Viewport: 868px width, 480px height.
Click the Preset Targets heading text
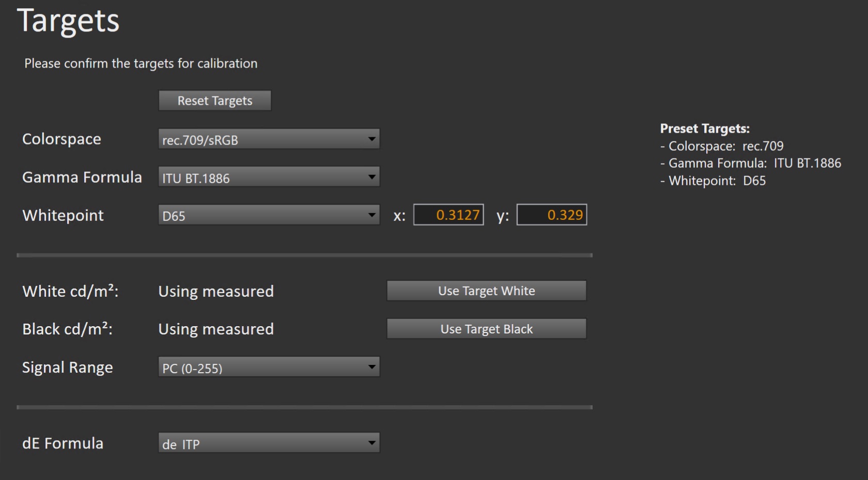coord(705,129)
